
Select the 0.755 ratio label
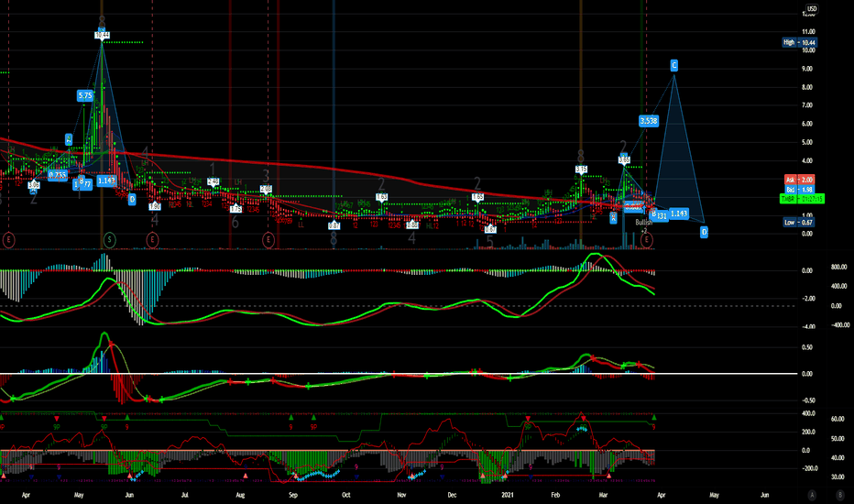(x=57, y=175)
